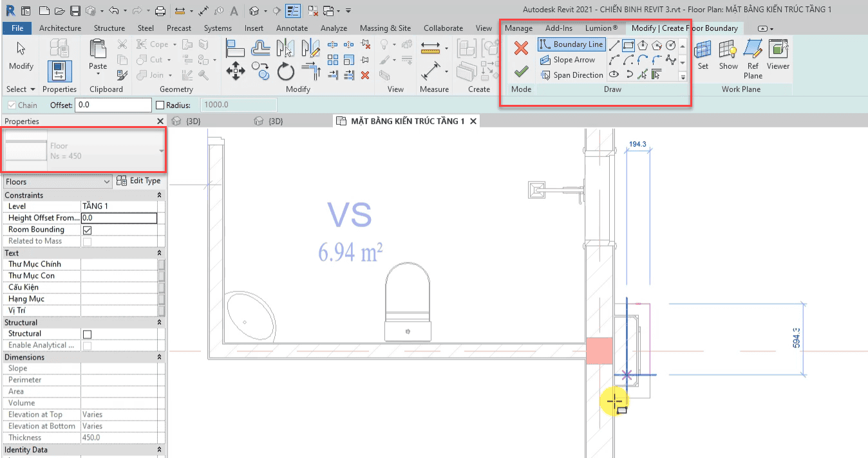Viewport: 868px width, 458px height.
Task: Select the Insert ribbon tab
Action: coord(254,28)
